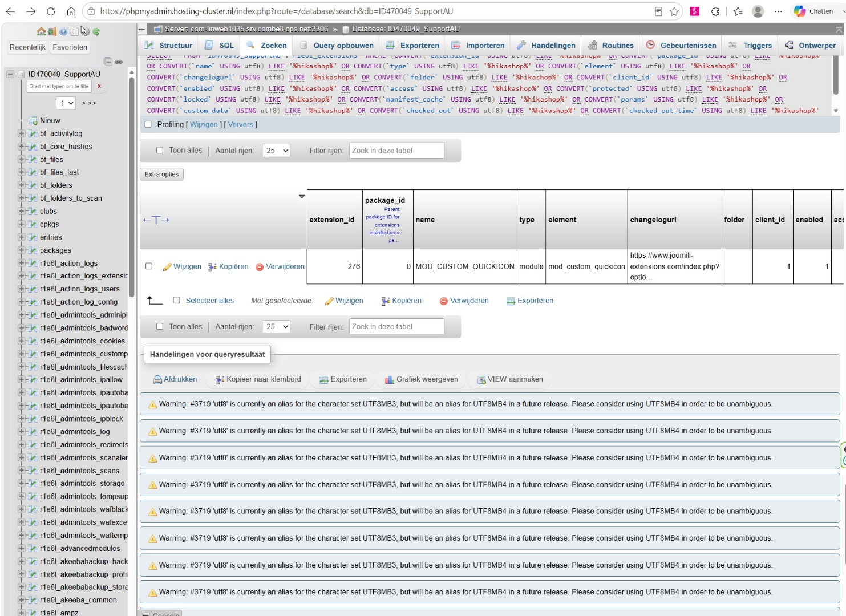The width and height of the screenshot is (846, 616).
Task: Open the Query opbouwen tab
Action: 337,46
